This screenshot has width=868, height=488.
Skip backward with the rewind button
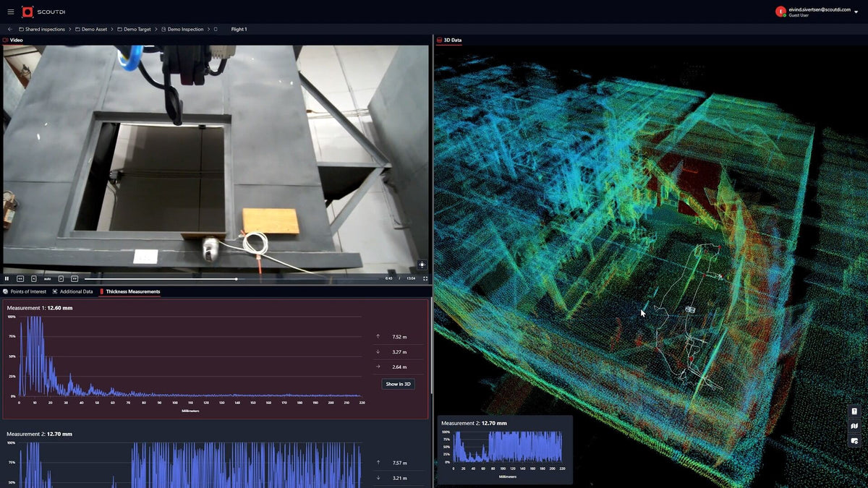[20, 278]
